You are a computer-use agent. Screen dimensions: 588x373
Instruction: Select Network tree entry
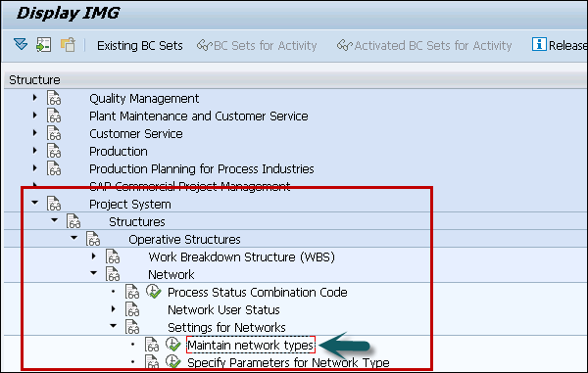click(x=171, y=274)
